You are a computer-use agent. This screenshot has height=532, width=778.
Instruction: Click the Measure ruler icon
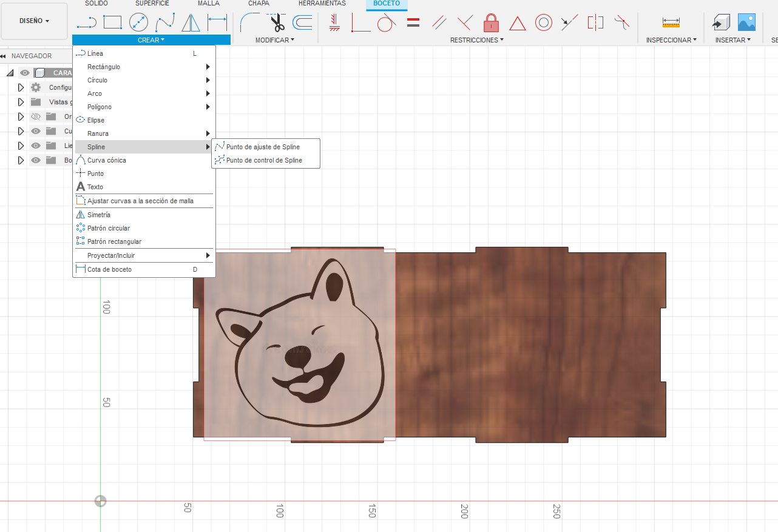click(671, 23)
